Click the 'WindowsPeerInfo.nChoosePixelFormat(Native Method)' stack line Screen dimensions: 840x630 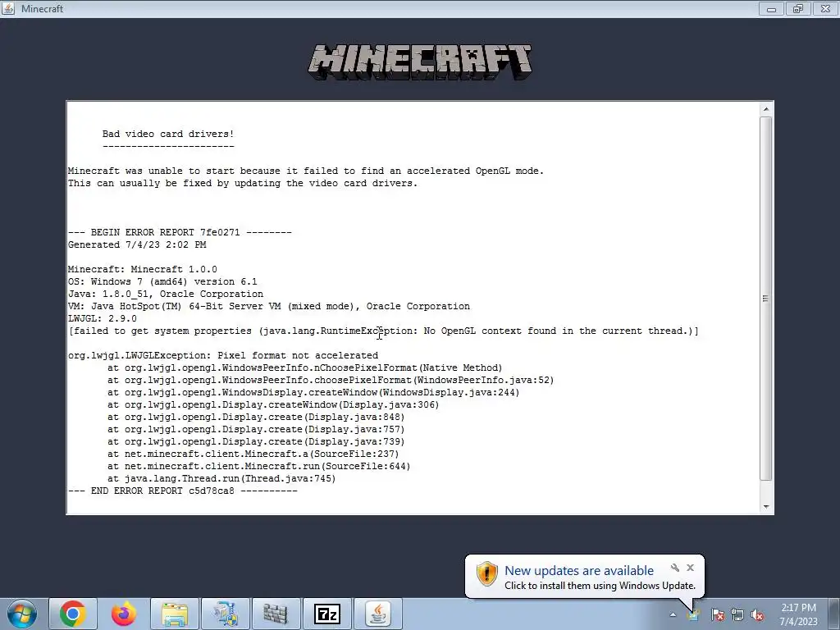tap(305, 368)
